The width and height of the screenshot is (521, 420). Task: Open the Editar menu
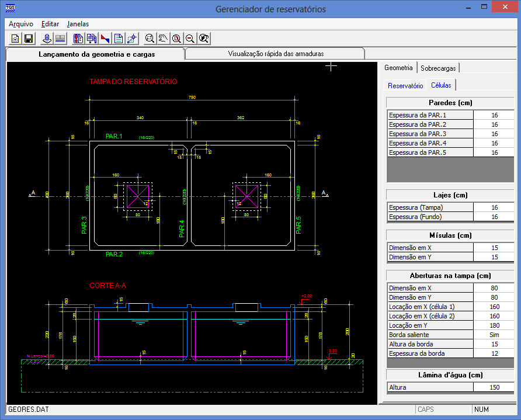click(x=50, y=24)
